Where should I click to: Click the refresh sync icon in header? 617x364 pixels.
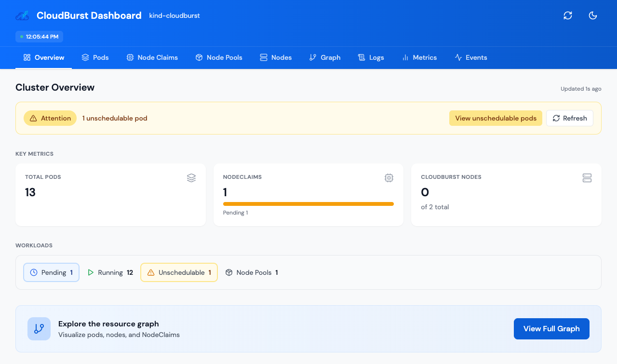click(568, 15)
